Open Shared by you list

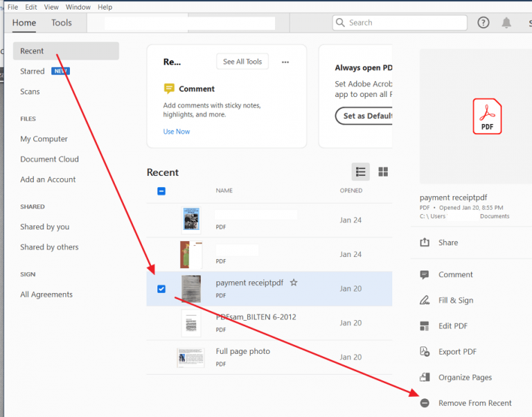44,227
